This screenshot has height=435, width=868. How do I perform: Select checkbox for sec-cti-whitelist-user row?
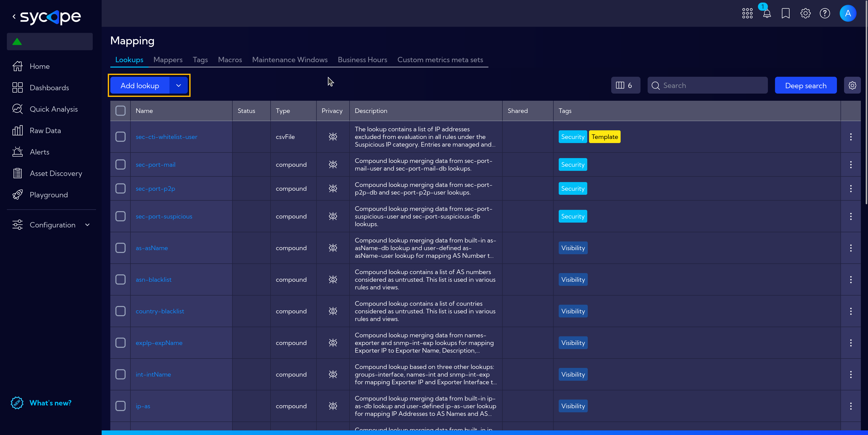click(120, 137)
